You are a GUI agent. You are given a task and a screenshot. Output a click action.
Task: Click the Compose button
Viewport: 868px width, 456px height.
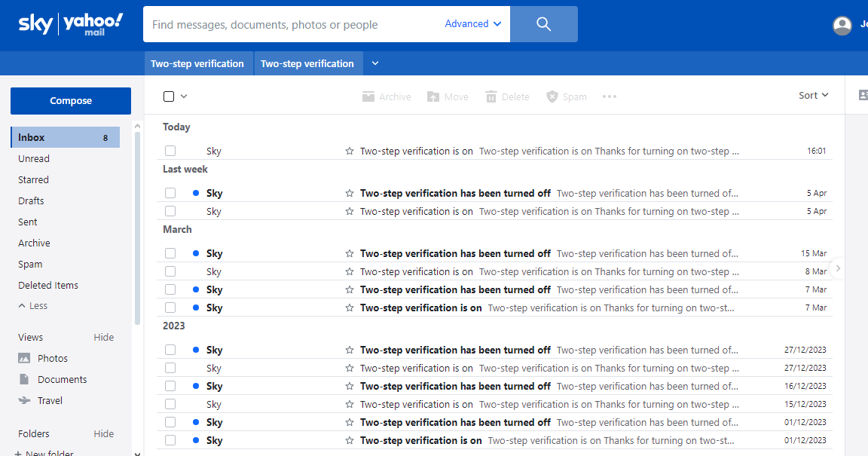[x=71, y=101]
